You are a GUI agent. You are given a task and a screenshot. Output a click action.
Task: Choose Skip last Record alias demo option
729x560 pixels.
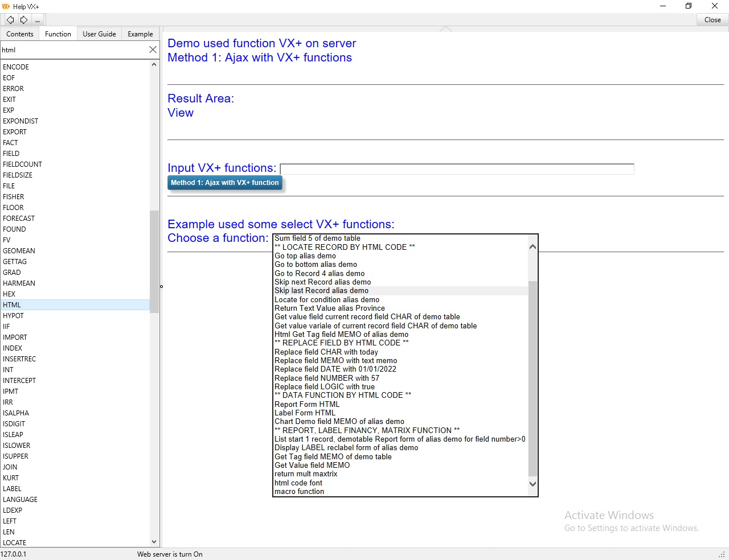click(322, 290)
